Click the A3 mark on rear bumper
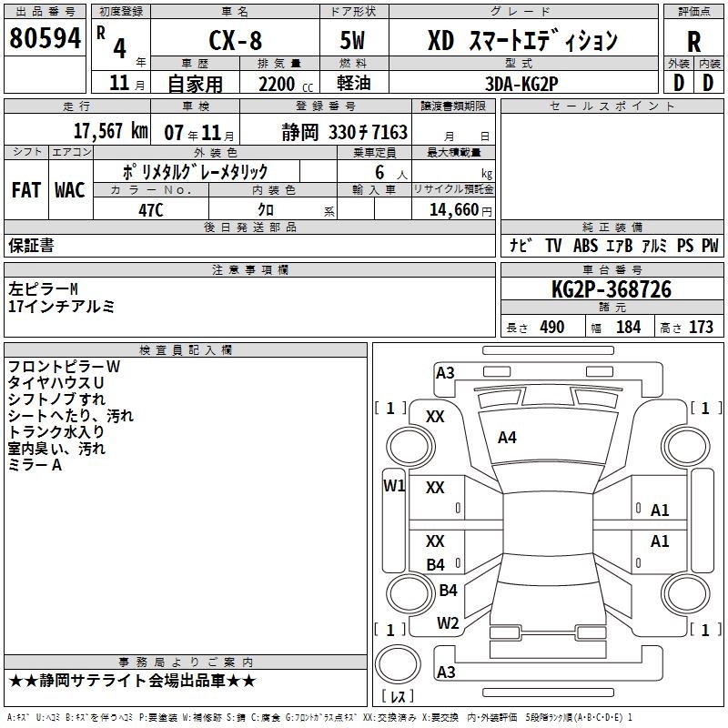 pyautogui.click(x=446, y=672)
